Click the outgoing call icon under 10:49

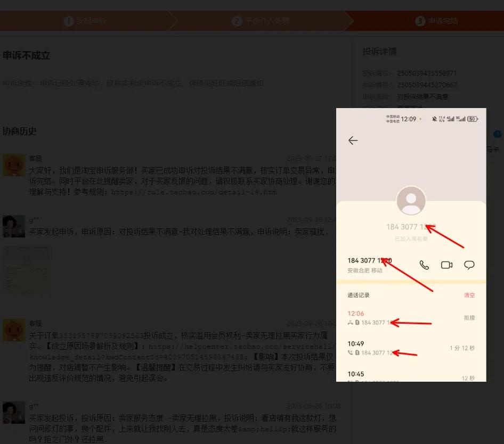click(x=351, y=353)
